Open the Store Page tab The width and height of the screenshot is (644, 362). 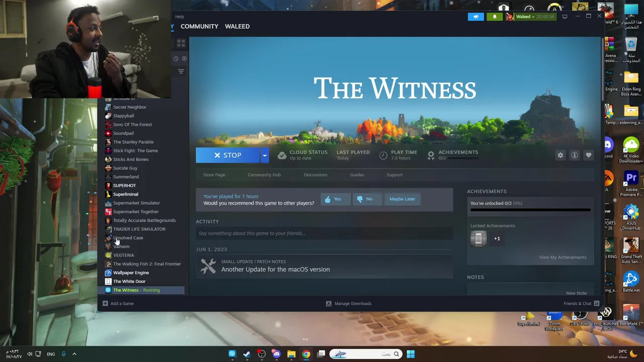click(x=214, y=175)
